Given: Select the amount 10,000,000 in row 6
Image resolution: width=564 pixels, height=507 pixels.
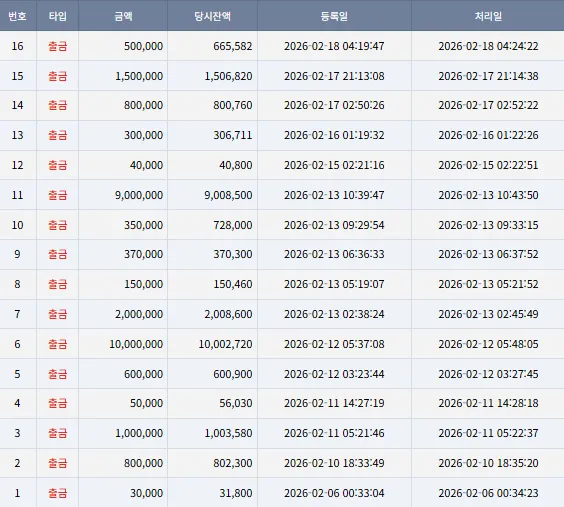Looking at the screenshot, I should (136, 344).
